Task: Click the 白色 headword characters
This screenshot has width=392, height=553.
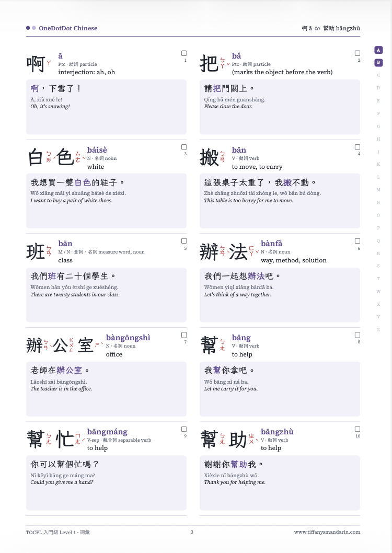Action: coord(51,157)
